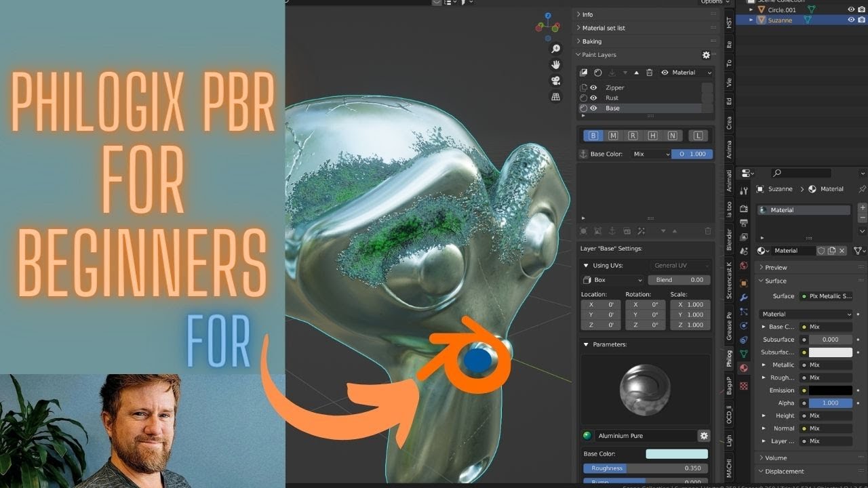Hide the Rust paint layer
The height and width of the screenshot is (488, 868).
click(593, 98)
